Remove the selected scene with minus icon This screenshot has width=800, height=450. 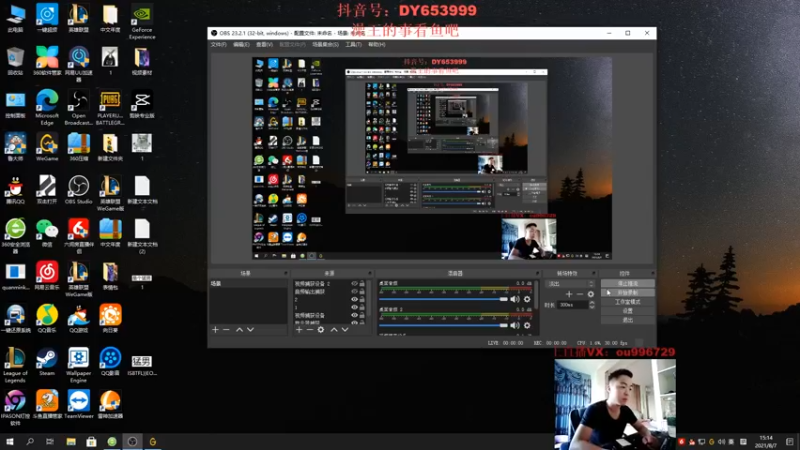[x=226, y=330]
